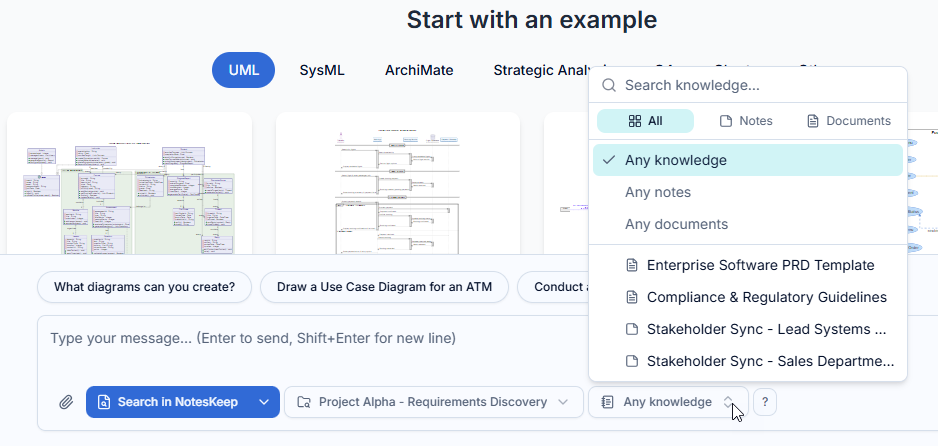Click the document icon on Documents filter
Viewport: 938px width, 446px height.
tap(812, 121)
